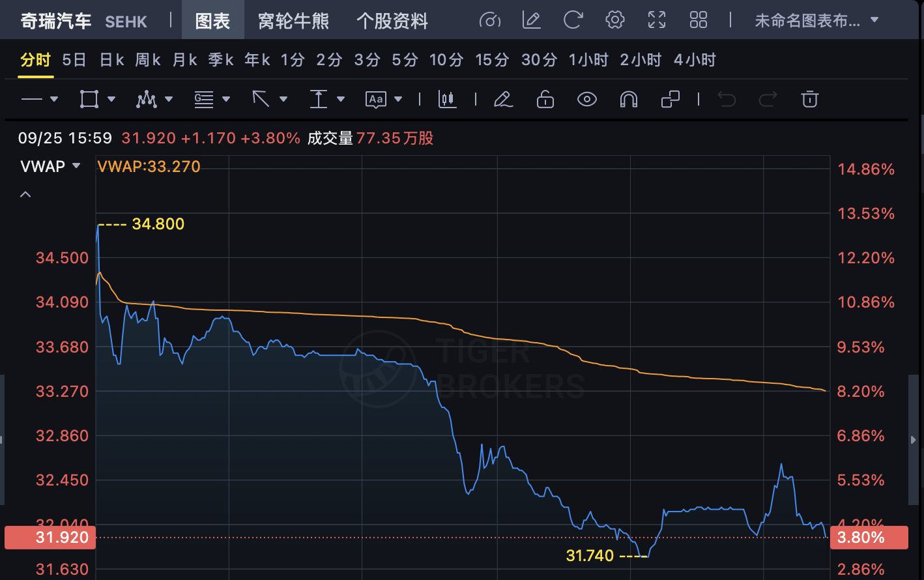Select the candlestick indicator tool icon
The image size is (924, 580).
point(447,99)
